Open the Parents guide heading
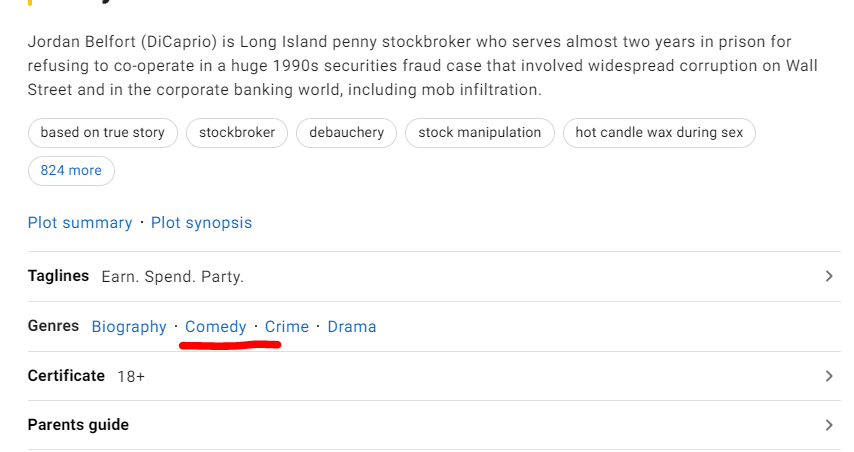Screen dimensions: 854x452 tap(78, 425)
